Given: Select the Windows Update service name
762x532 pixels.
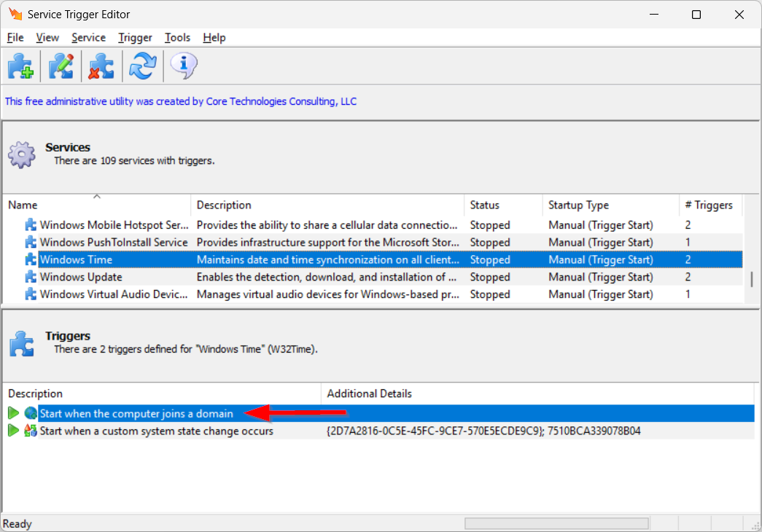Looking at the screenshot, I should click(81, 277).
